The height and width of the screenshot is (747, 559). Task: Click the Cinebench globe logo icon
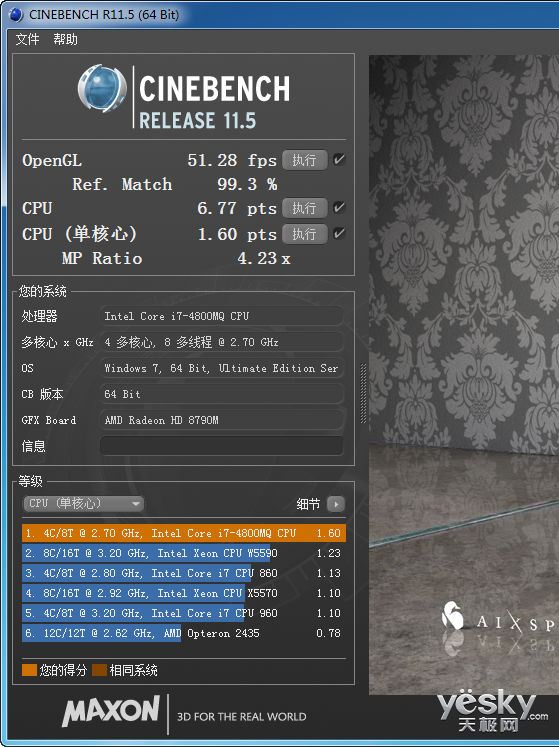pos(102,89)
